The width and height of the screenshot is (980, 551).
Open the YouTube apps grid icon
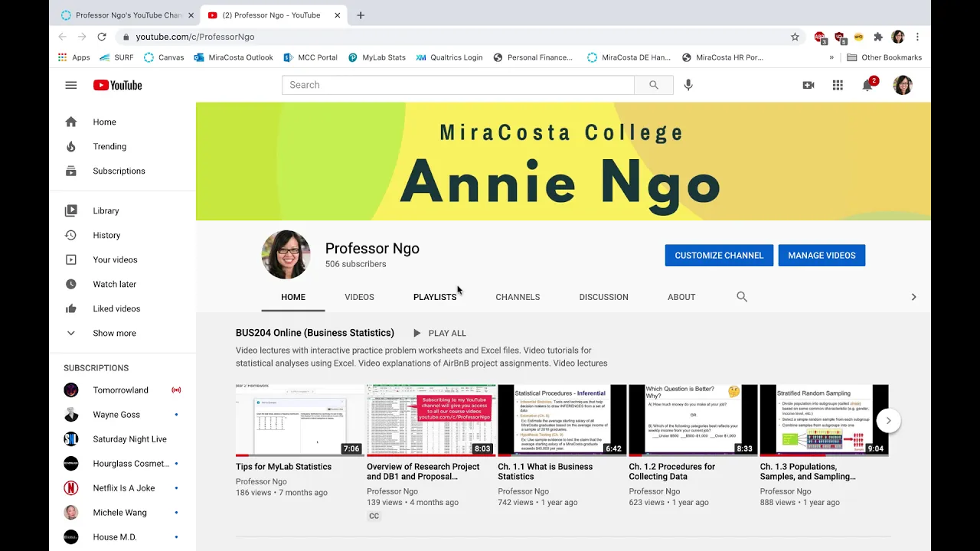(x=838, y=85)
